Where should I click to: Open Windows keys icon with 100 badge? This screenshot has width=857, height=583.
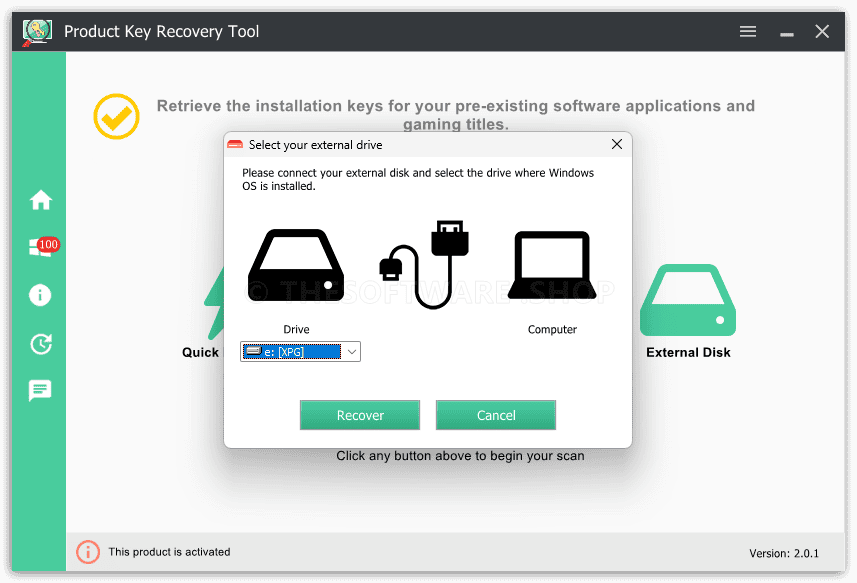pos(43,247)
